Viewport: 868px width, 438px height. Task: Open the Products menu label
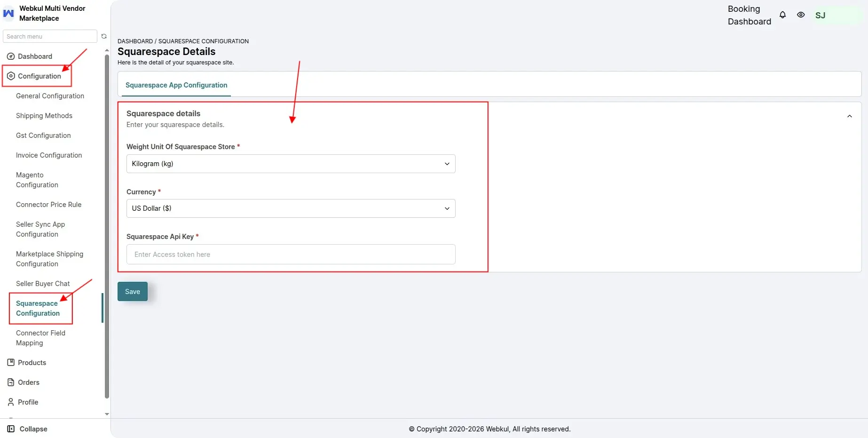click(x=32, y=363)
